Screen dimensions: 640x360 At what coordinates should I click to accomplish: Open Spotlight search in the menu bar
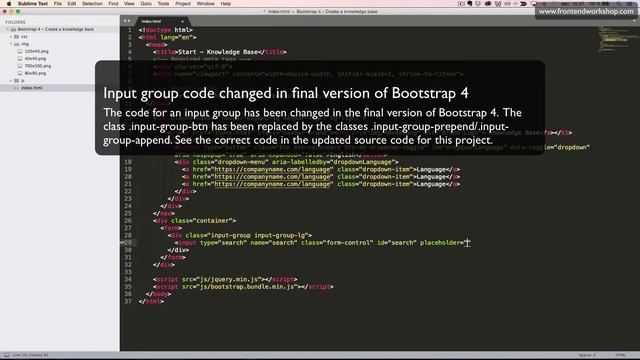(x=619, y=4)
